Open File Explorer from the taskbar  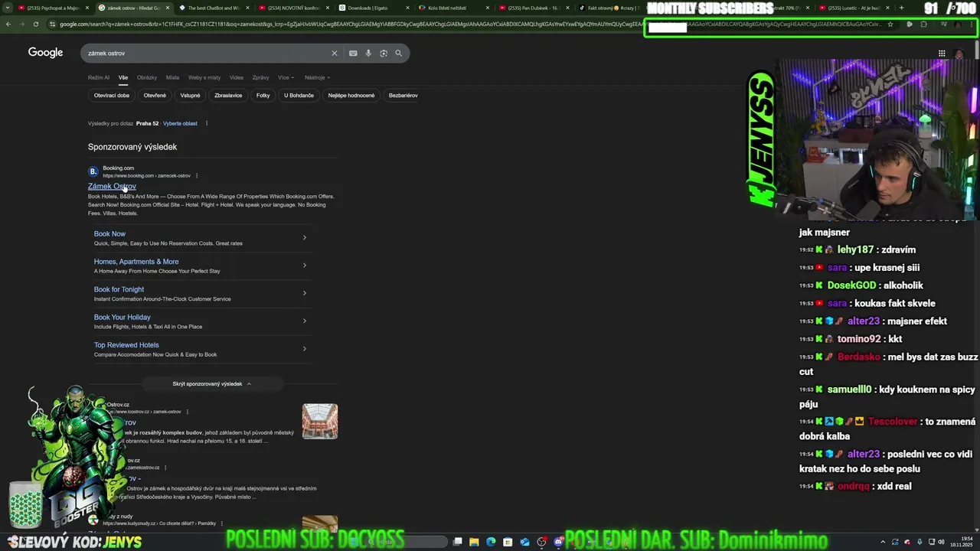pyautogui.click(x=474, y=542)
